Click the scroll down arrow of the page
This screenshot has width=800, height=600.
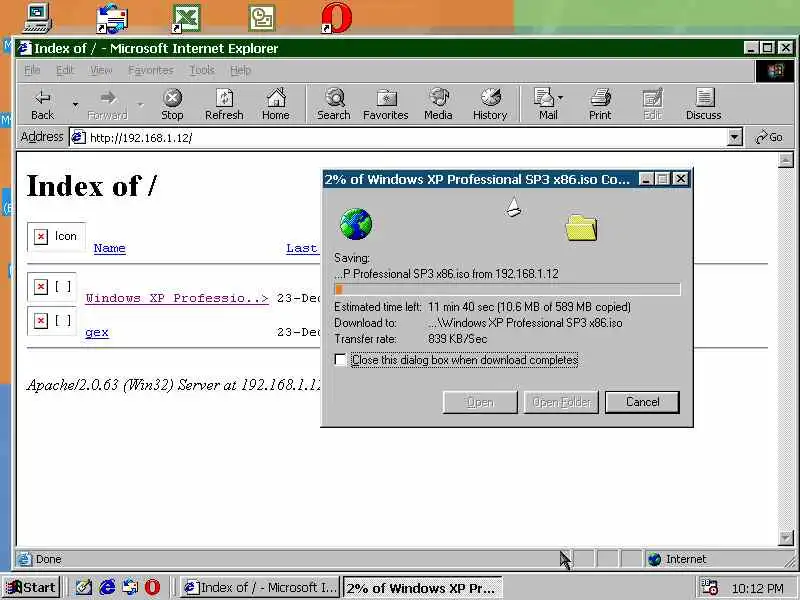pos(786,537)
